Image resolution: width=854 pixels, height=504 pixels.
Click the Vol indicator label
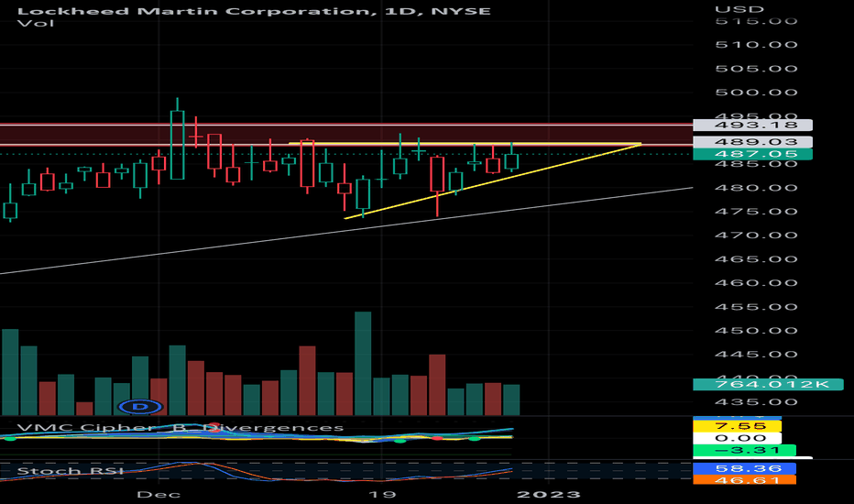[36, 24]
